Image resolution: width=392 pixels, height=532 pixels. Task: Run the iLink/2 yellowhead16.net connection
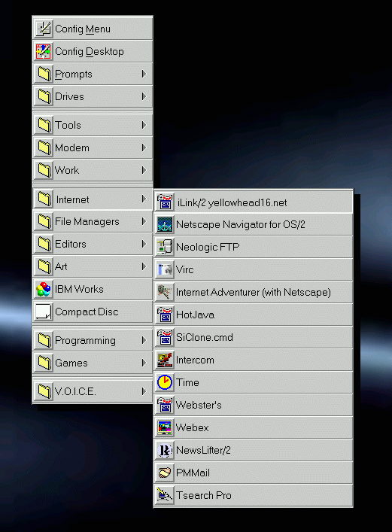(254, 202)
